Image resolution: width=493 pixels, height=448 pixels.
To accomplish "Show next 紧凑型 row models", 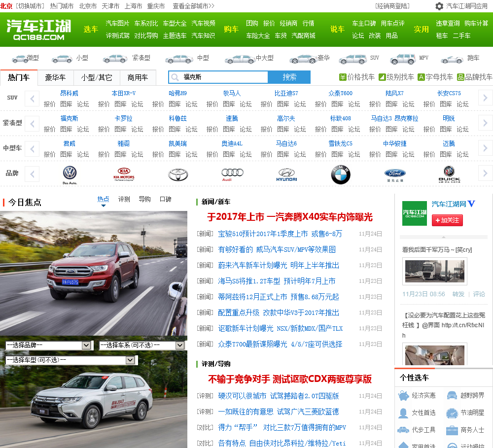I will [485, 123].
